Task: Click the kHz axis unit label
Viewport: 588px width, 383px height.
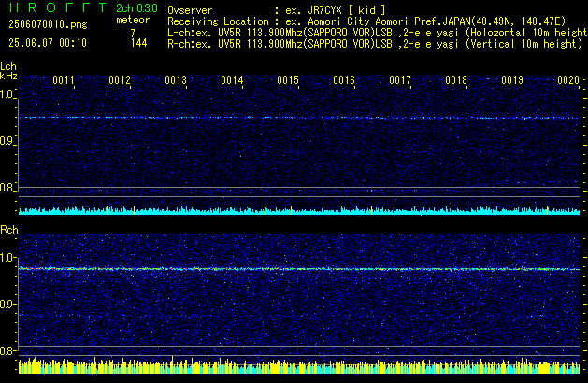Action: point(8,76)
